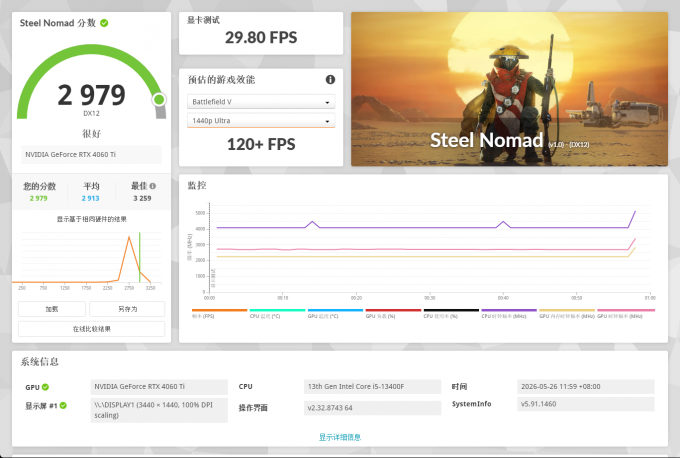The image size is (680, 458).
Task: Click the 很好 rating label
Action: (92, 134)
